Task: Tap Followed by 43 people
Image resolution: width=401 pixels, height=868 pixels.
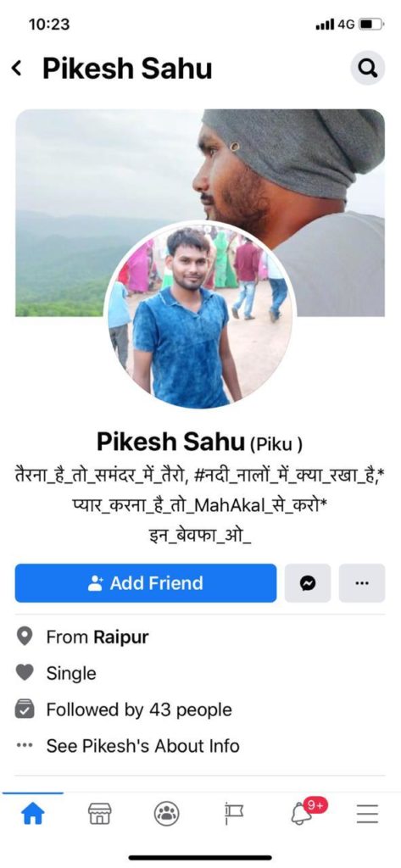Action: [139, 709]
